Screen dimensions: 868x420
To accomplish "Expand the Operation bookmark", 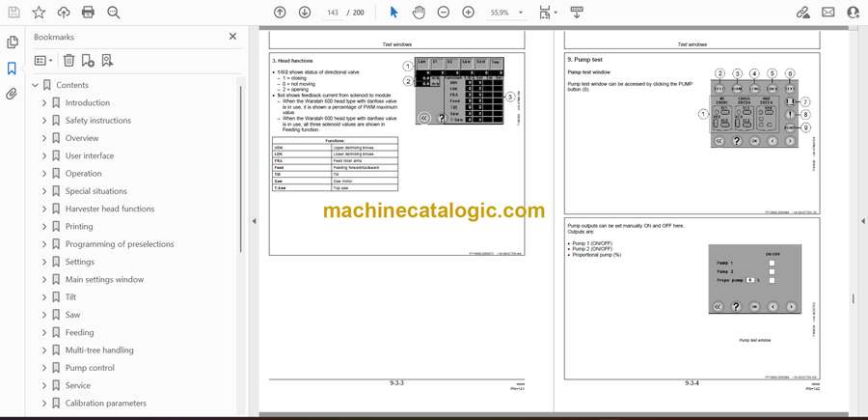I will 44,174.
